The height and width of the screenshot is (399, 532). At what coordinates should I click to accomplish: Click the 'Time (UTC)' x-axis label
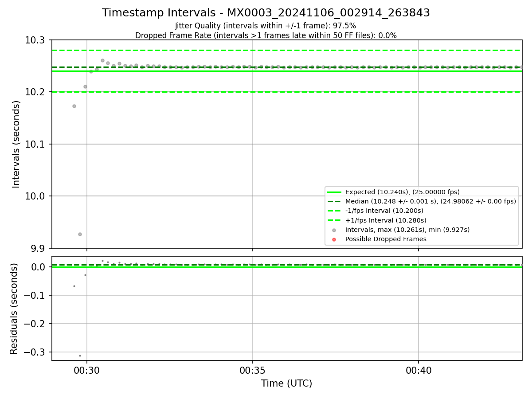pos(286,383)
